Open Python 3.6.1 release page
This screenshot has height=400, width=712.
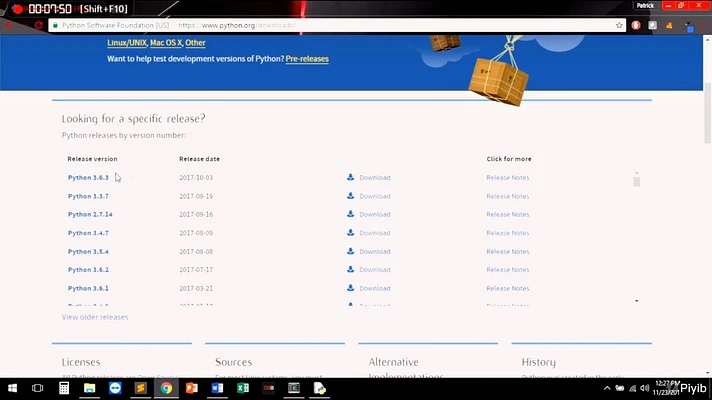(x=88, y=288)
